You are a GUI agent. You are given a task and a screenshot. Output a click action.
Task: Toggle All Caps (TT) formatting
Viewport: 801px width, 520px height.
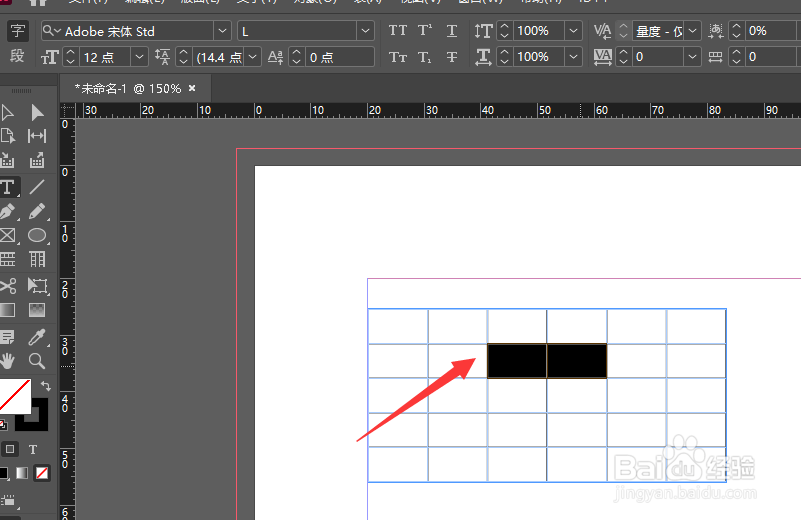pos(397,31)
